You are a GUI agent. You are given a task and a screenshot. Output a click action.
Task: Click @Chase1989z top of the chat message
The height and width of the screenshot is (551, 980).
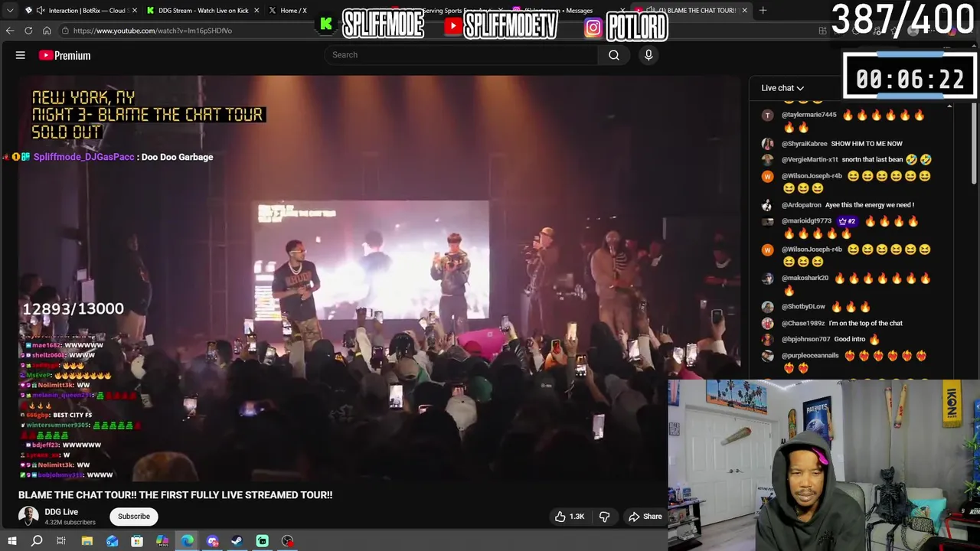click(841, 323)
